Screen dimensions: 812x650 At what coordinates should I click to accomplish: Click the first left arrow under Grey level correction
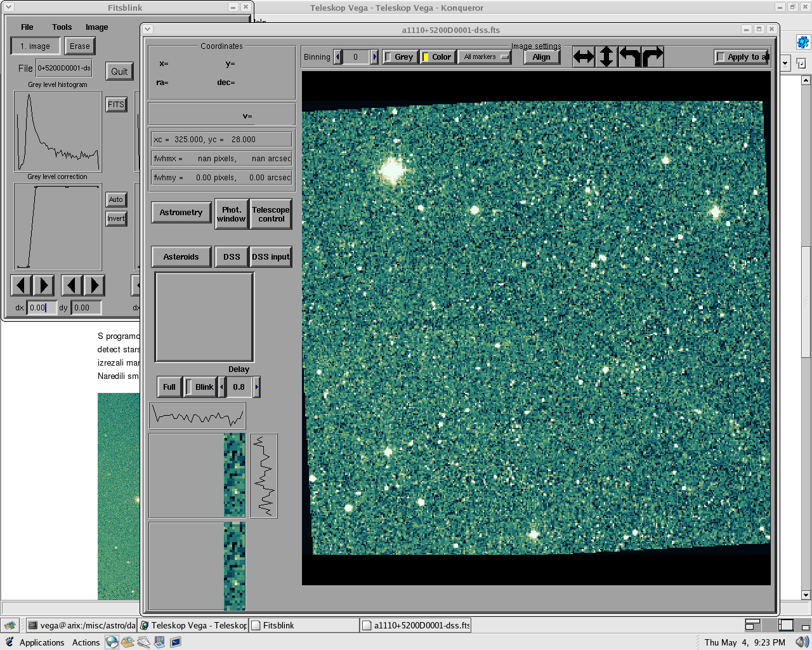click(21, 285)
